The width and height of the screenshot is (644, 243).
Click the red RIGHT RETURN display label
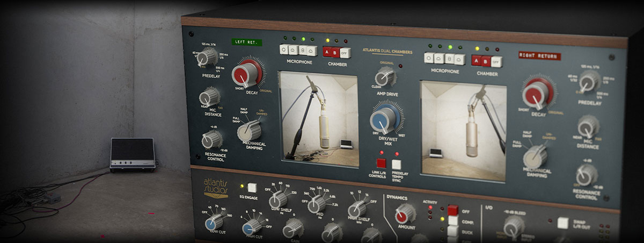(x=539, y=55)
